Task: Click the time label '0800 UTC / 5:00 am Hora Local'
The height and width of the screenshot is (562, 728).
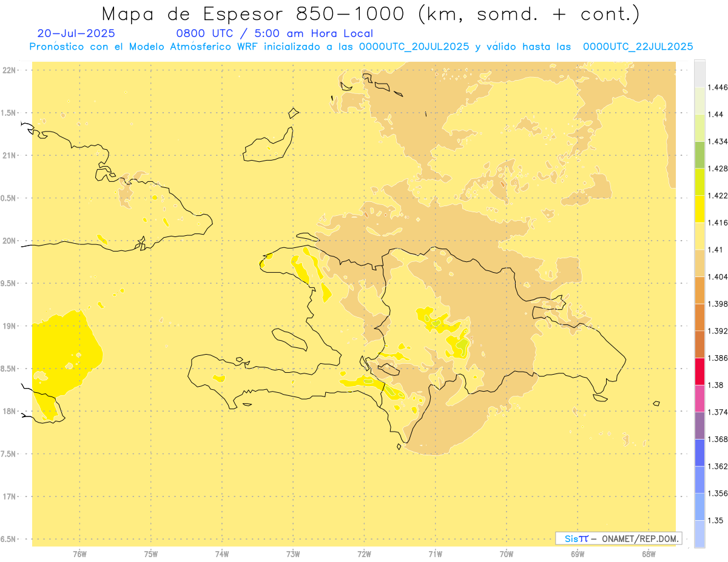Action: [275, 33]
